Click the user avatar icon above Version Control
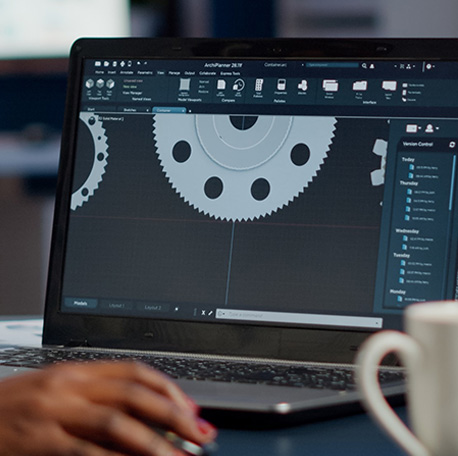This screenshot has width=458, height=456. [429, 128]
